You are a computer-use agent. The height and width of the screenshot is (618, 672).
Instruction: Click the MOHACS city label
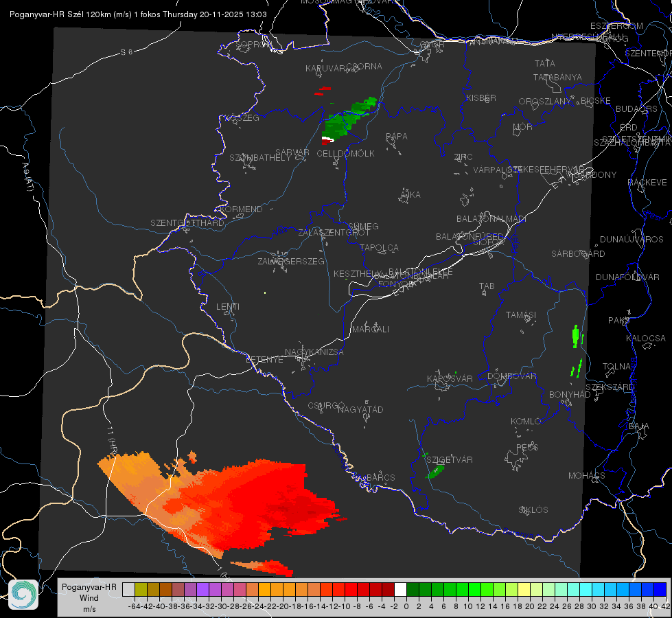(x=587, y=476)
